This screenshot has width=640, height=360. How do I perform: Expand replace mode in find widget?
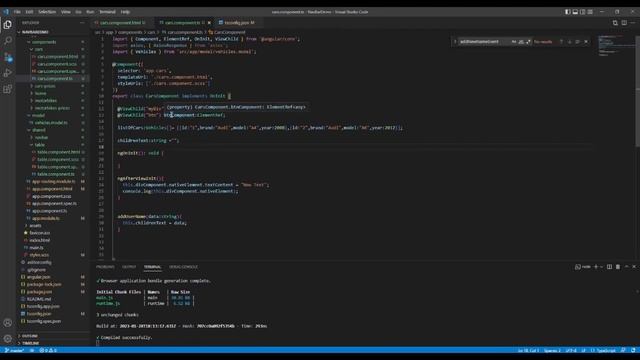455,42
